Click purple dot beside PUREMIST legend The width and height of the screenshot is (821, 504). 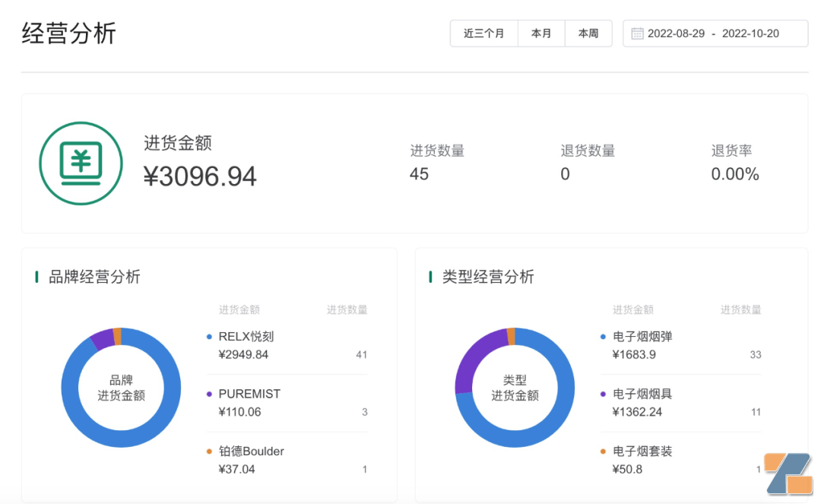209,394
